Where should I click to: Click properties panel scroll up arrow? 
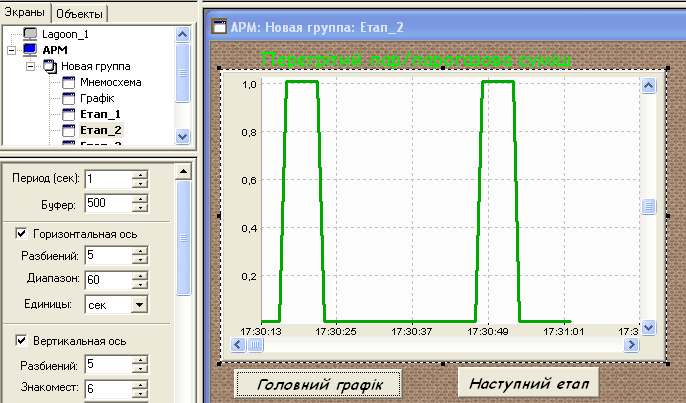pos(183,172)
